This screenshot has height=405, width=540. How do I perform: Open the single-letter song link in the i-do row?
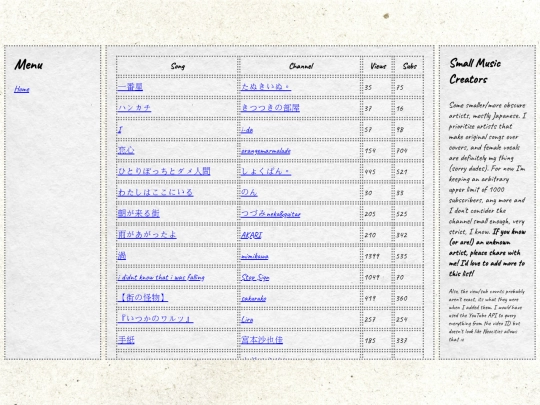click(x=120, y=129)
